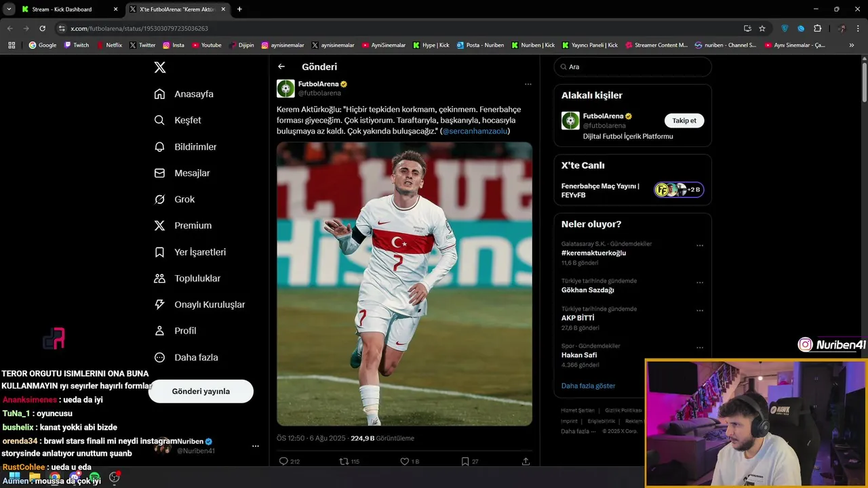This screenshot has width=868, height=488.
Task: Open the Hype | Kick bookmark
Action: tap(431, 45)
